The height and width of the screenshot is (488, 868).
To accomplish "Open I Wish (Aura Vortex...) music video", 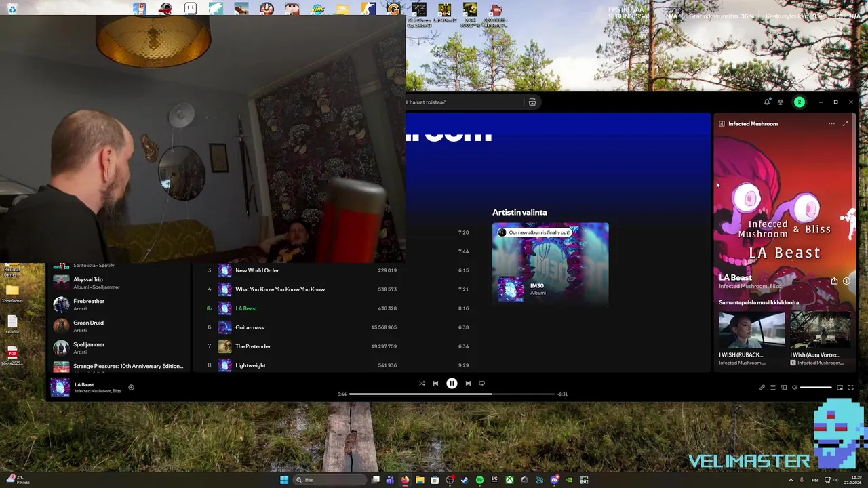I will [x=821, y=339].
